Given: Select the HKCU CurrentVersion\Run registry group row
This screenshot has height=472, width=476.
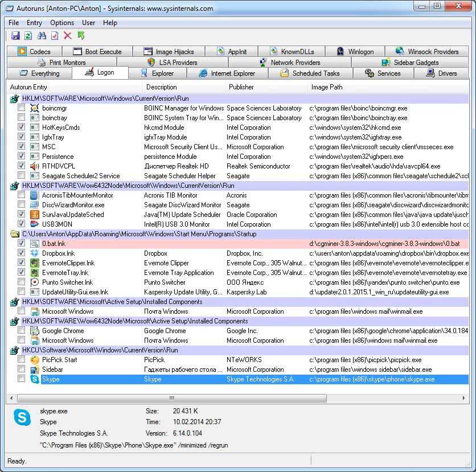Looking at the screenshot, I should 100,350.
